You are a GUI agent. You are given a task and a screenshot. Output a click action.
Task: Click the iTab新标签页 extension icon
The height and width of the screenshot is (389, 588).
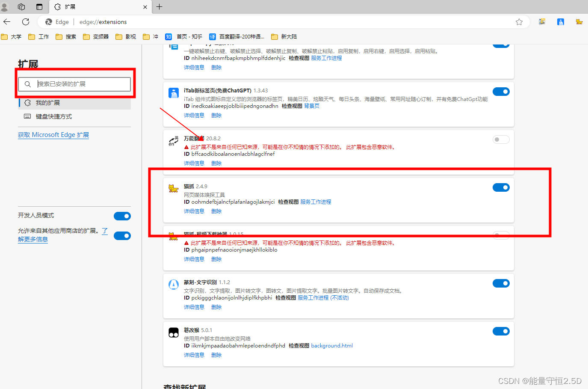[x=174, y=93]
